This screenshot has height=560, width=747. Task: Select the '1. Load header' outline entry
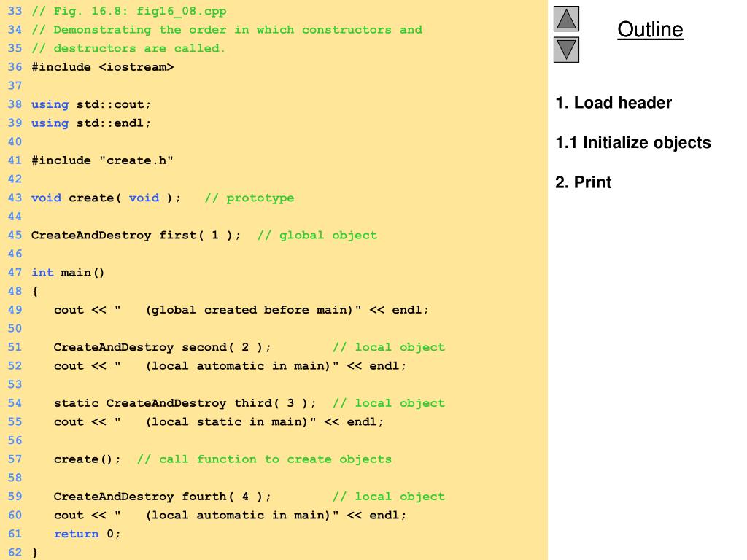click(614, 103)
